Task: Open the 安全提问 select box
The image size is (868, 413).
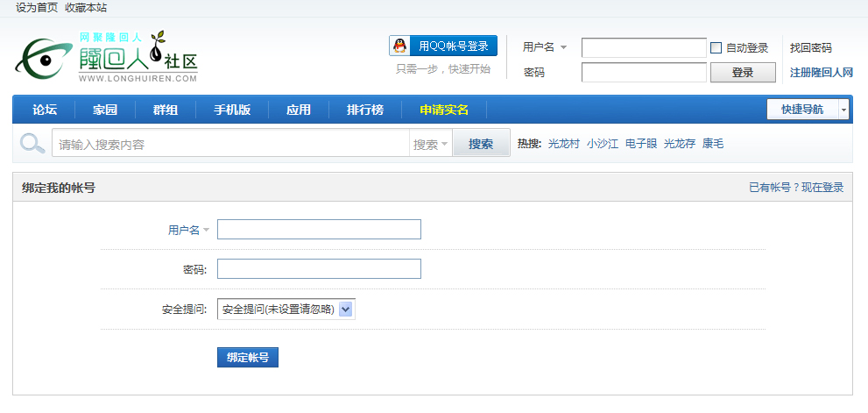Action: point(286,310)
